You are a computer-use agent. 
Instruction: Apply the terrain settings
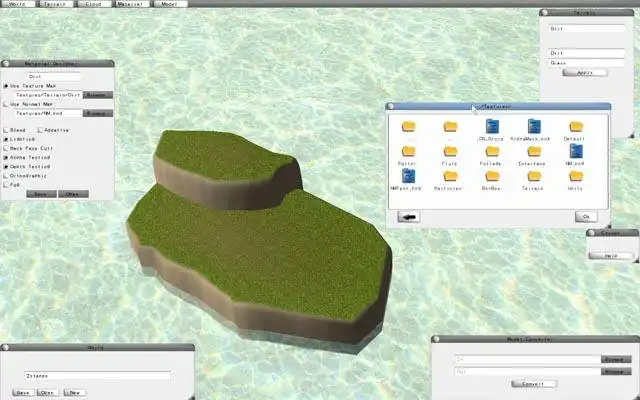[585, 73]
